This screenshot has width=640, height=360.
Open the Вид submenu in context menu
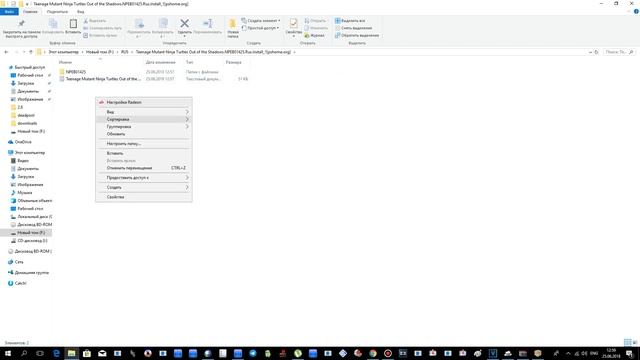[x=144, y=112]
